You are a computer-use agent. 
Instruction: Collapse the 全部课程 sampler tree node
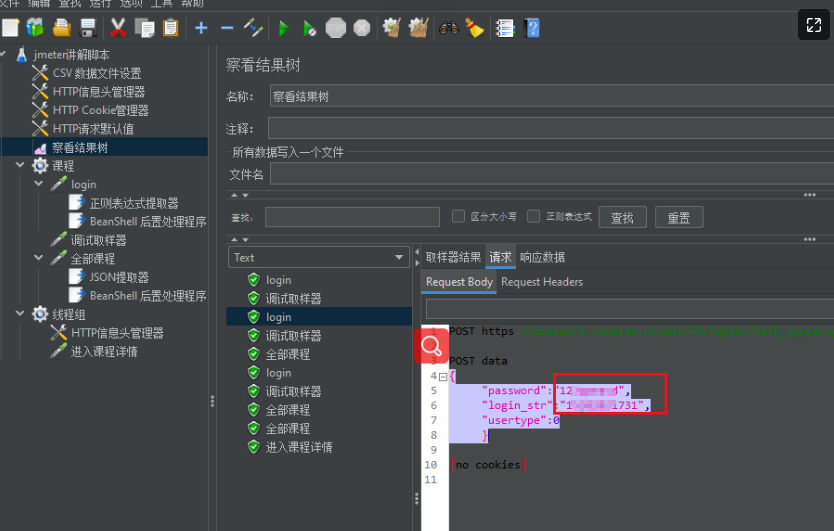pos(38,258)
